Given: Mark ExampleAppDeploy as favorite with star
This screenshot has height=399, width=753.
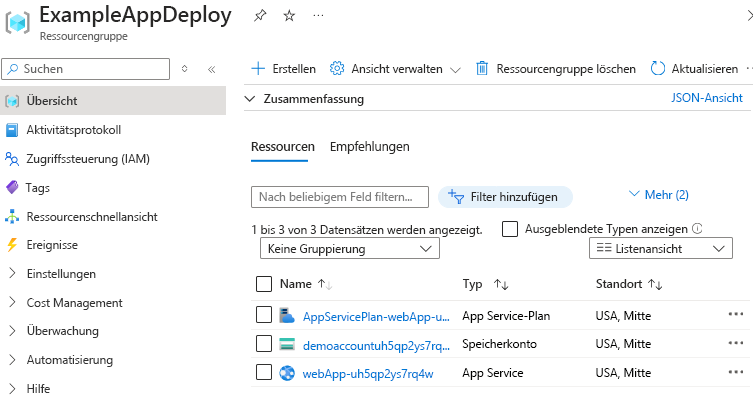Looking at the screenshot, I should point(289,16).
